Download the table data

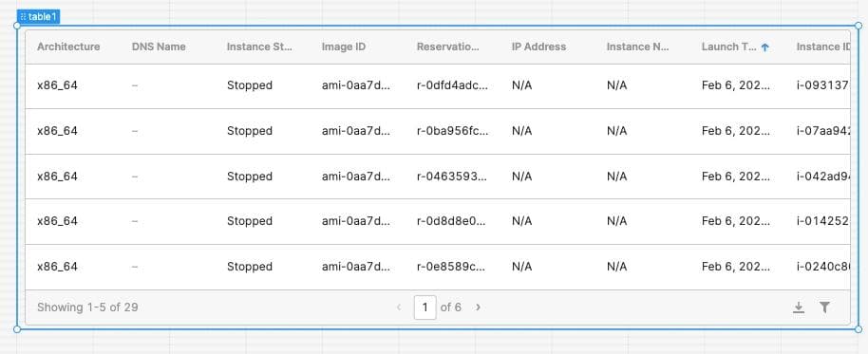[799, 307]
